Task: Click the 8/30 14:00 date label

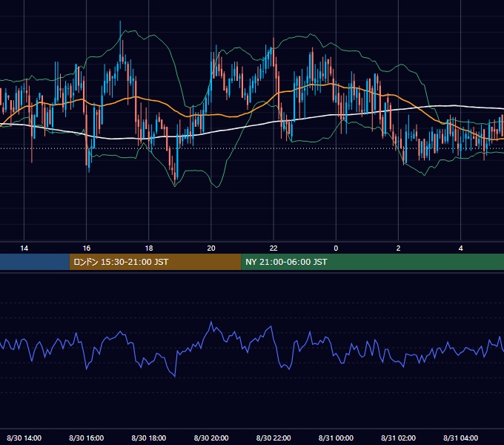Action: click(x=24, y=438)
